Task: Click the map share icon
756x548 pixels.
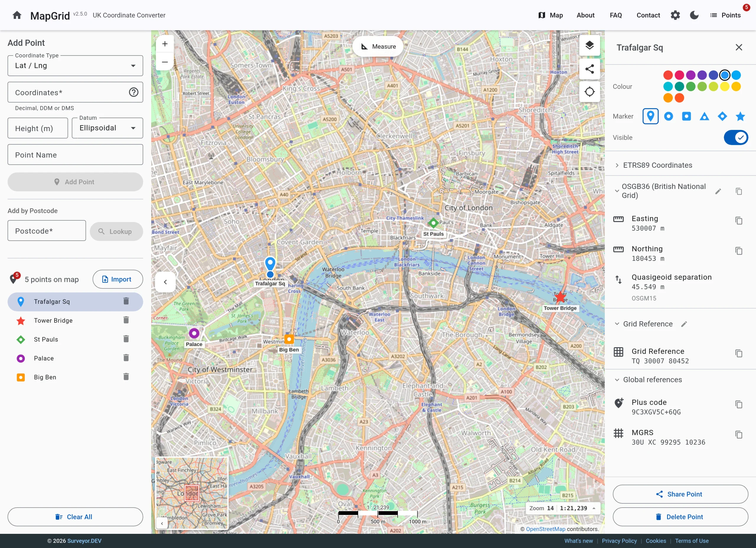Action: [x=589, y=69]
